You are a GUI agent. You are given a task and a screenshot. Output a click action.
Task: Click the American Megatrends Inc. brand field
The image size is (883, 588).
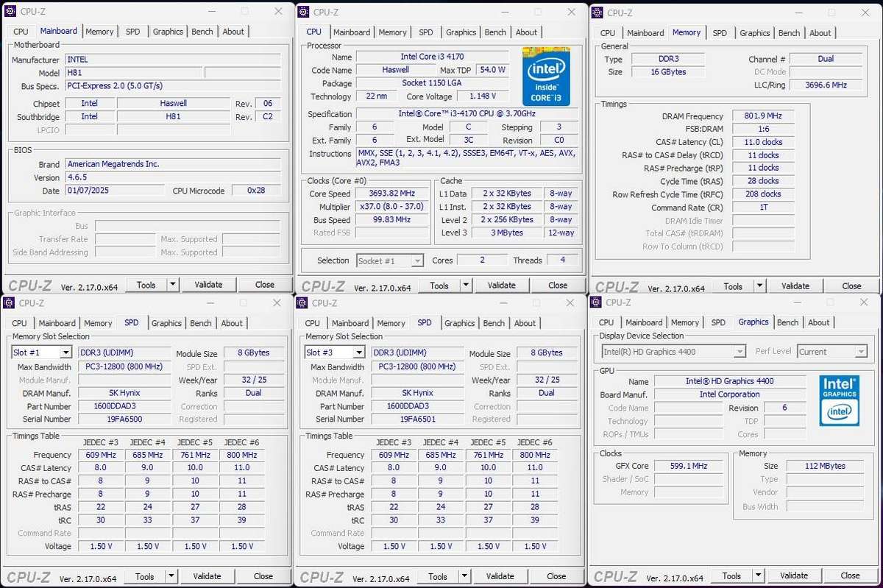tap(172, 164)
